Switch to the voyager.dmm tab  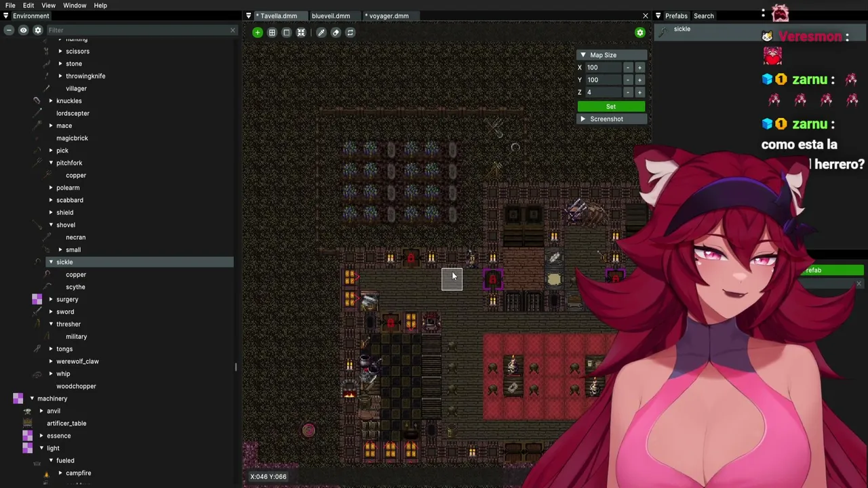389,16
